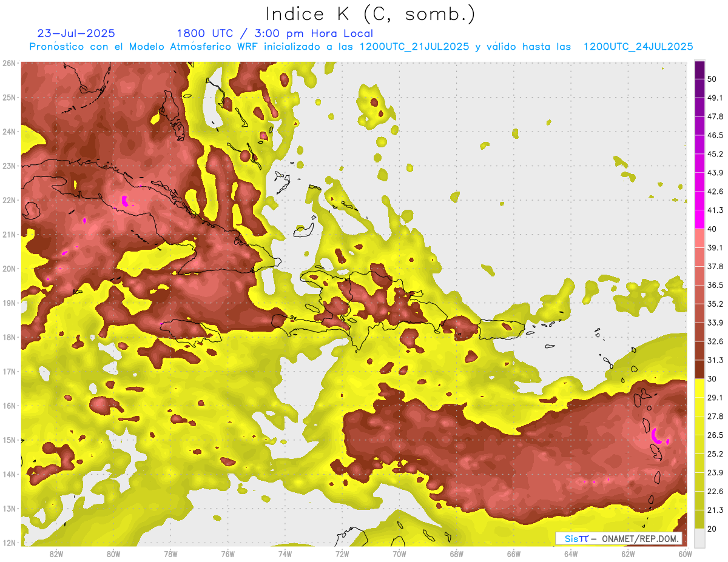Image resolution: width=728 pixels, height=562 pixels.
Task: Click the '17N' latitude label
Action: pyautogui.click(x=9, y=371)
